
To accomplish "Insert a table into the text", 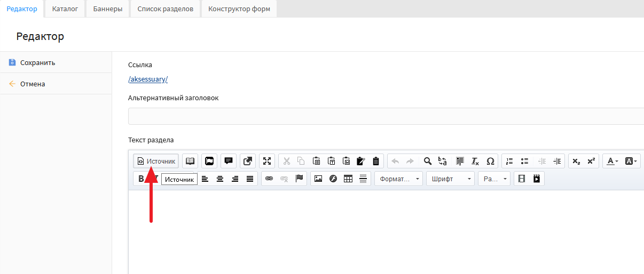I will (x=348, y=179).
